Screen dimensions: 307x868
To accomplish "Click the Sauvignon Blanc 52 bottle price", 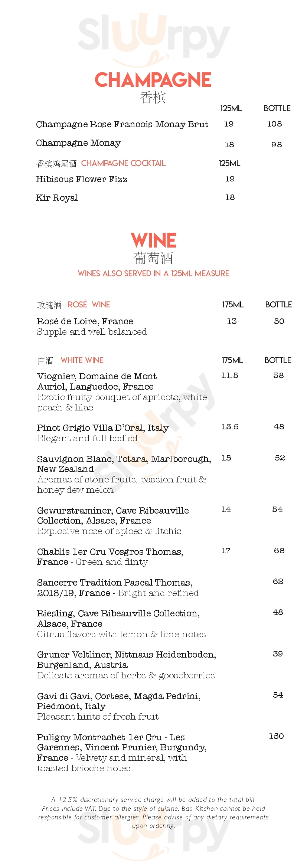I will click(x=280, y=458).
